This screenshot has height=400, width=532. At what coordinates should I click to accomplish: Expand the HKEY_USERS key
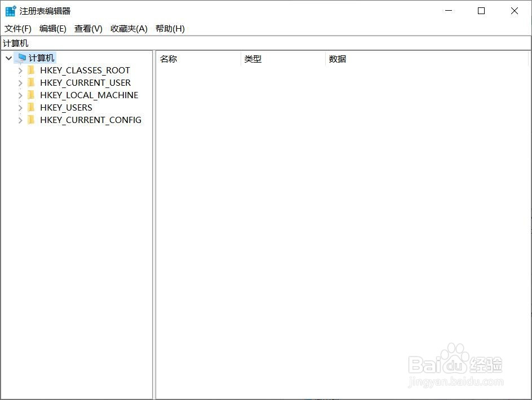click(20, 107)
